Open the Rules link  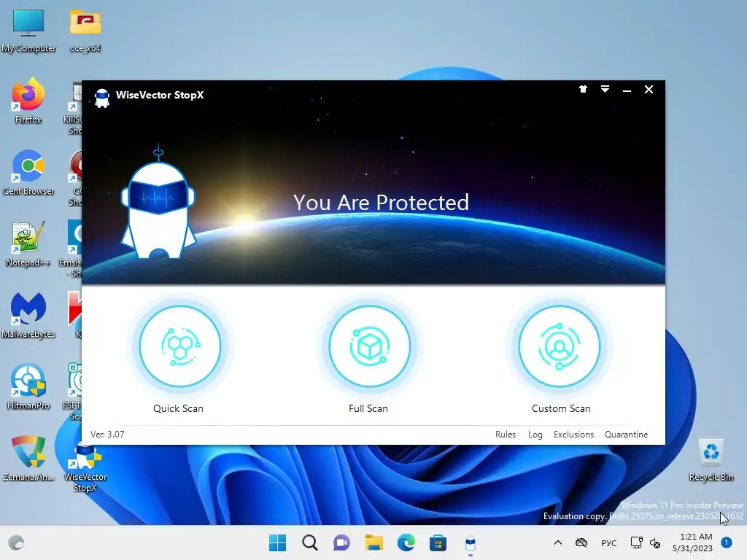tap(506, 435)
